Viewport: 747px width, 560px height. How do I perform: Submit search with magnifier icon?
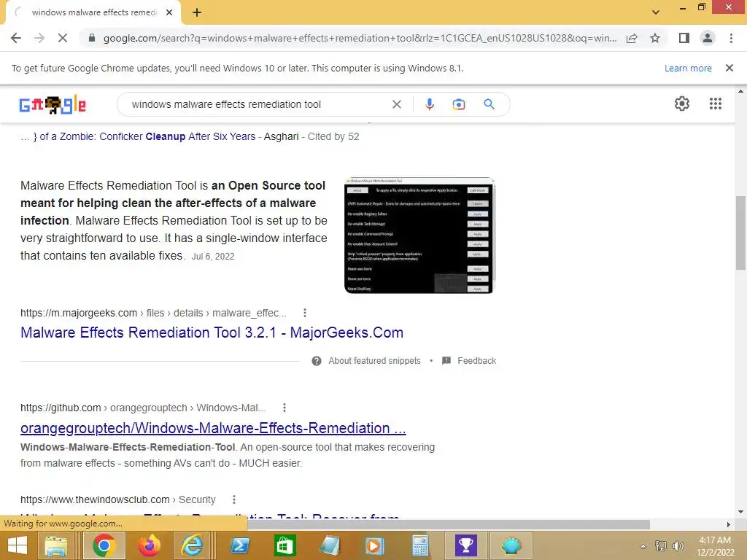pyautogui.click(x=489, y=104)
